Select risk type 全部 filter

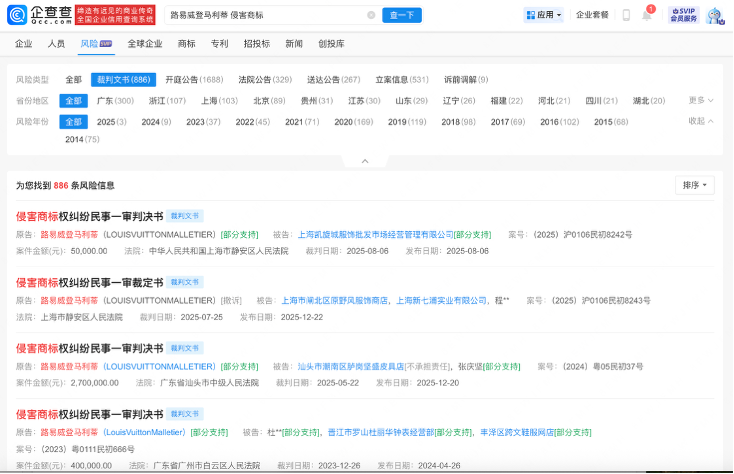pos(73,80)
